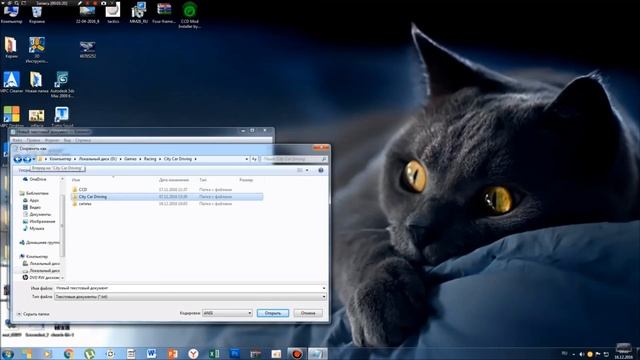Sort by the Дата изменения column header
The height and width of the screenshot is (360, 640).
tap(174, 180)
